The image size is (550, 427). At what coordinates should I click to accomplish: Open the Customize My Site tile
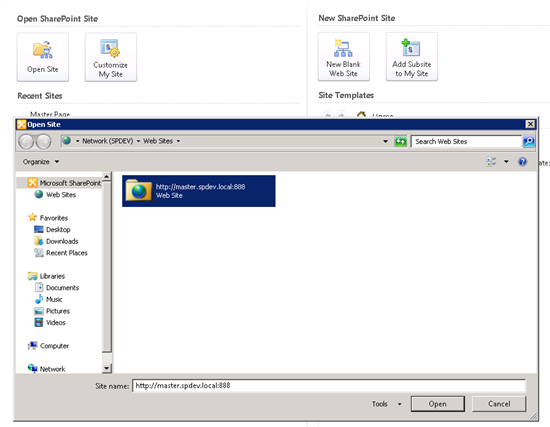tap(110, 57)
